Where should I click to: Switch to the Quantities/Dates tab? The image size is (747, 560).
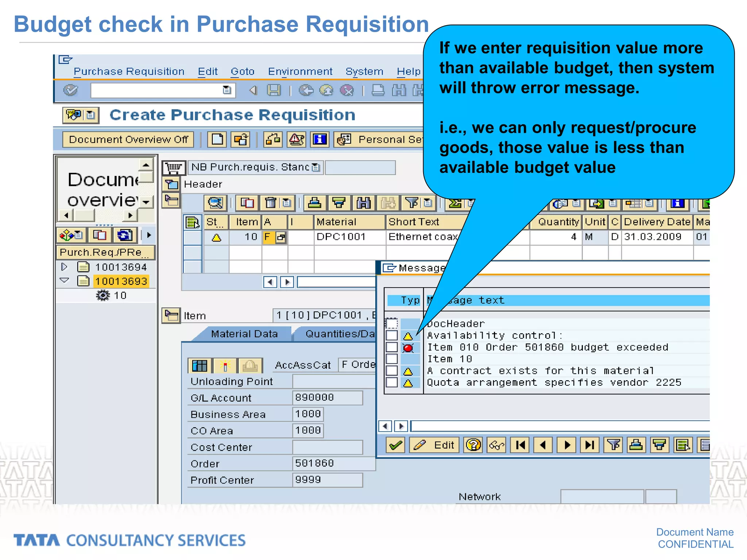pyautogui.click(x=339, y=334)
